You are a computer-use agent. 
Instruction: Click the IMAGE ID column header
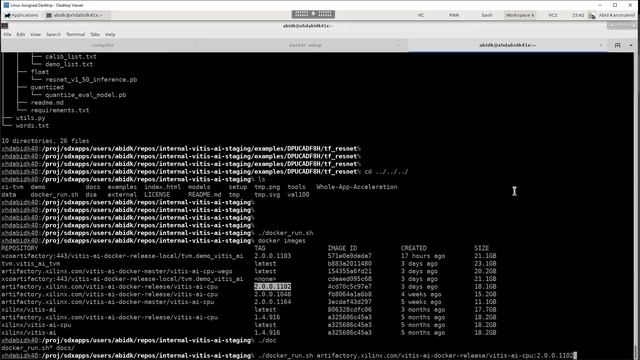click(x=342, y=248)
